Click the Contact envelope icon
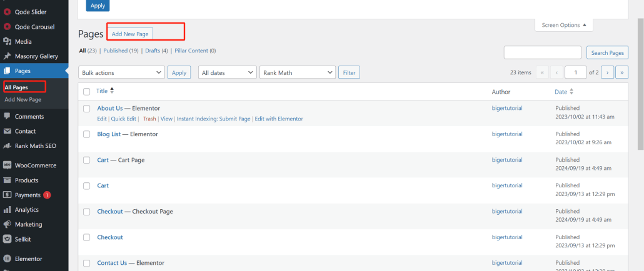 point(7,131)
